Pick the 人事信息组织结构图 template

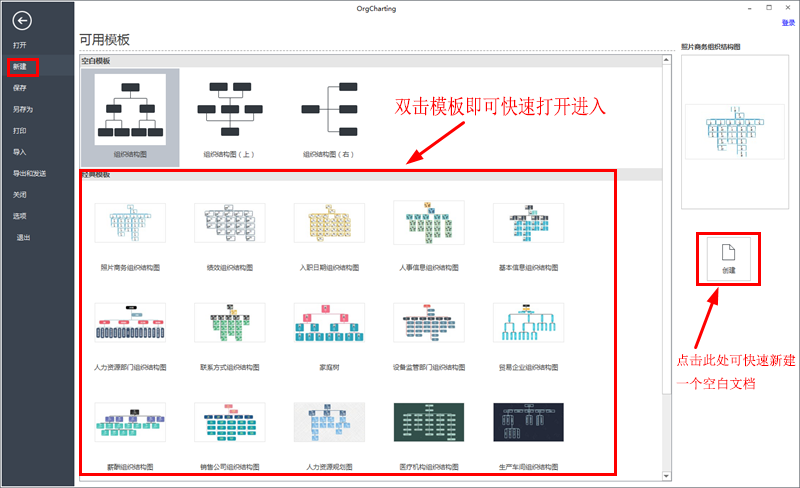[x=428, y=224]
